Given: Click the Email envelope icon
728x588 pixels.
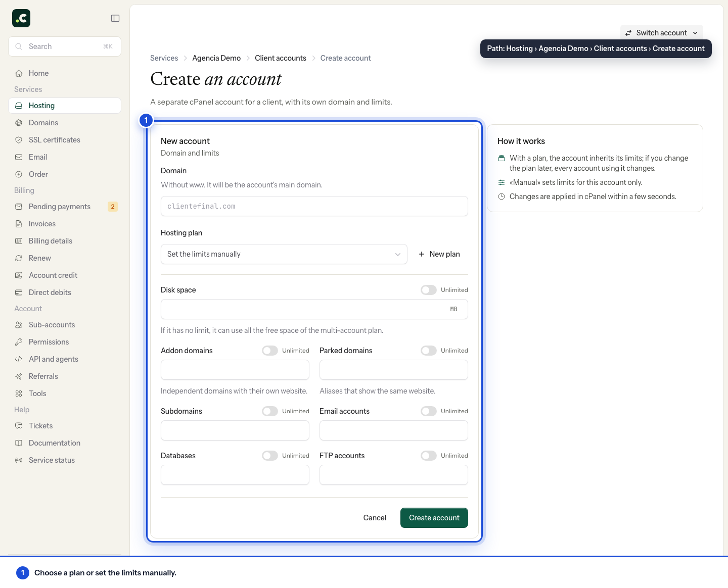Looking at the screenshot, I should pos(19,157).
